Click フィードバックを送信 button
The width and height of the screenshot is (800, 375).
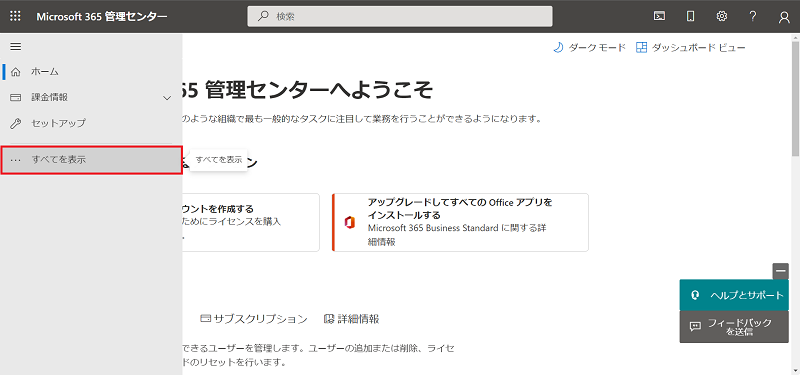(734, 327)
